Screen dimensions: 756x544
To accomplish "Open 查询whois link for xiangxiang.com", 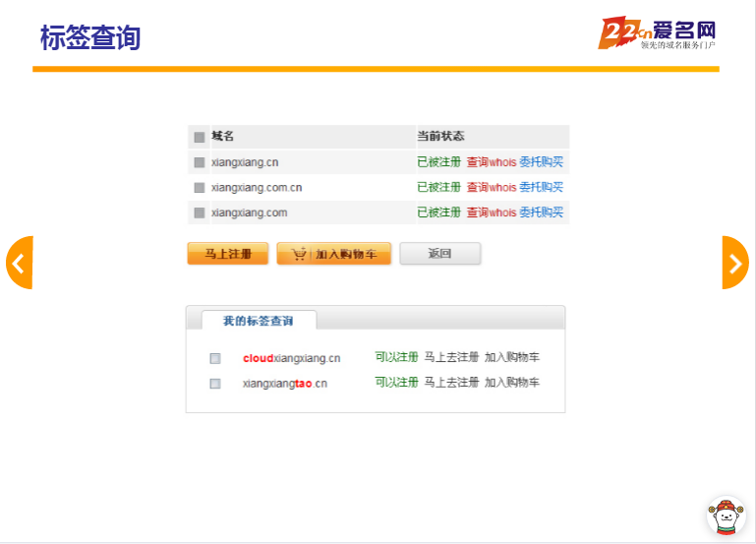I will (491, 212).
